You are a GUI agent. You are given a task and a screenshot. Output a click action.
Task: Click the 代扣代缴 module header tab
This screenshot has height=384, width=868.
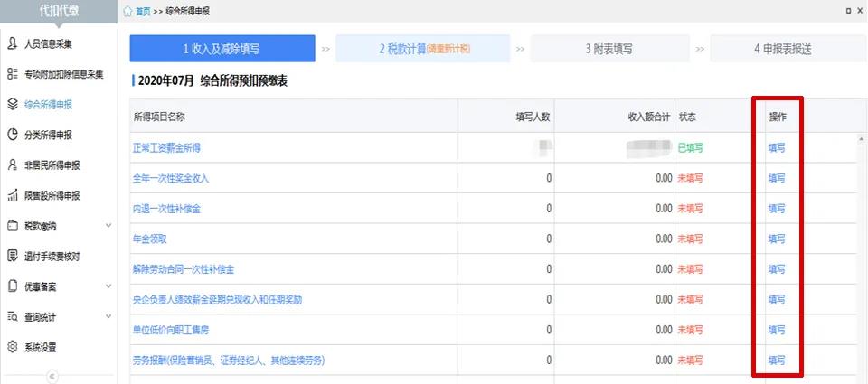pyautogui.click(x=59, y=11)
